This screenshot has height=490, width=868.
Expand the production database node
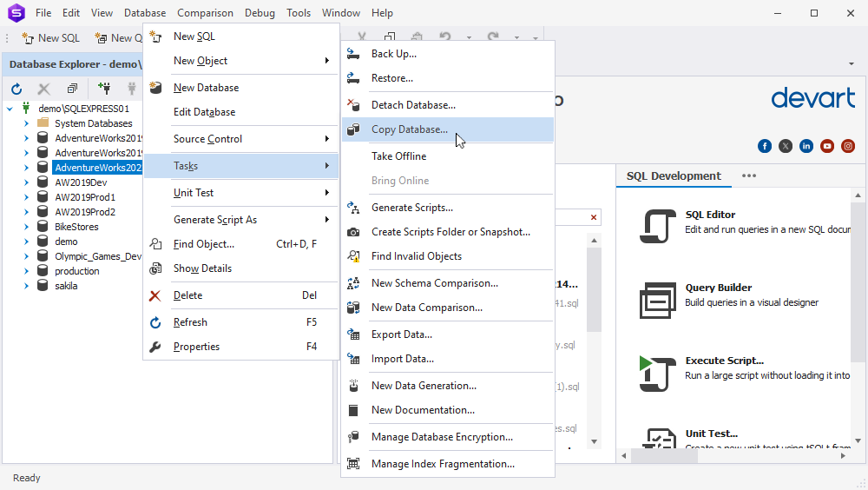[x=26, y=271]
